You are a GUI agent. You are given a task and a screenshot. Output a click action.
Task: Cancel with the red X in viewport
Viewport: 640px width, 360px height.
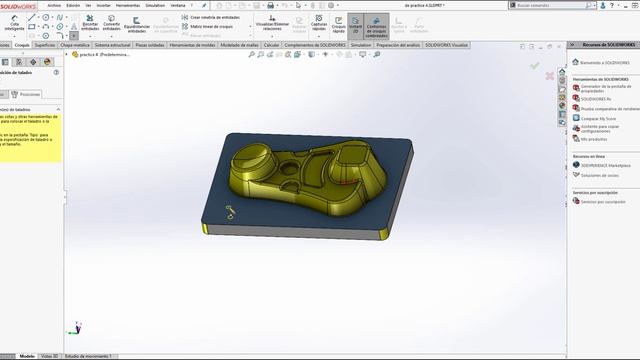click(x=549, y=76)
